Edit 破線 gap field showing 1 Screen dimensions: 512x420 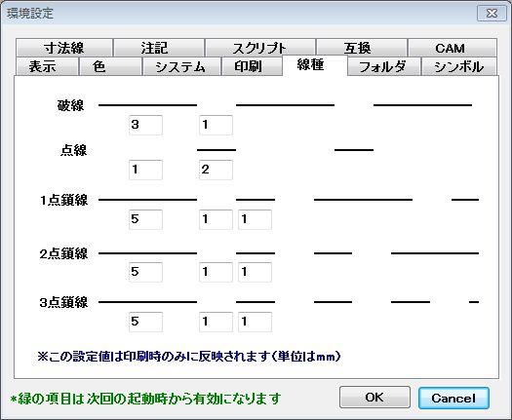[216, 125]
